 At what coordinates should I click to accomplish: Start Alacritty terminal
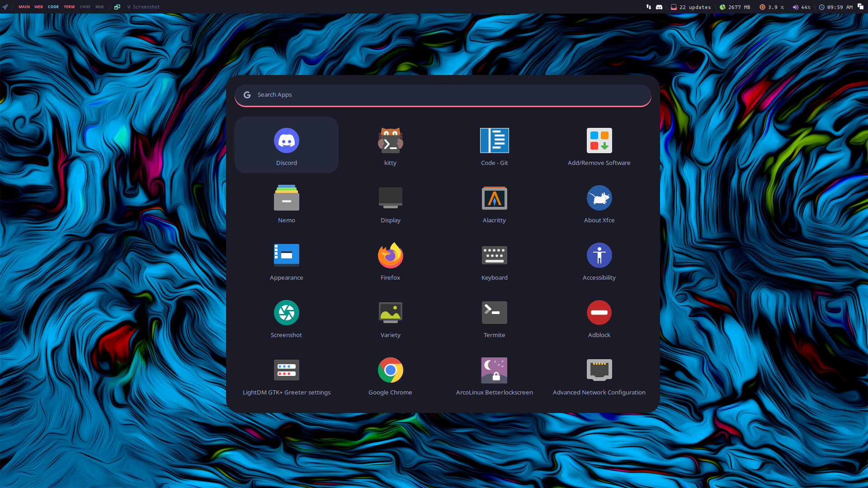click(494, 202)
